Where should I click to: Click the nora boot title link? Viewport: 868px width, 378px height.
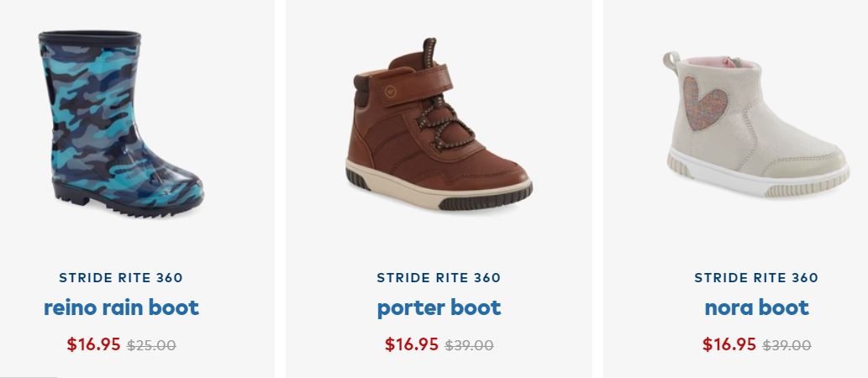pos(756,307)
